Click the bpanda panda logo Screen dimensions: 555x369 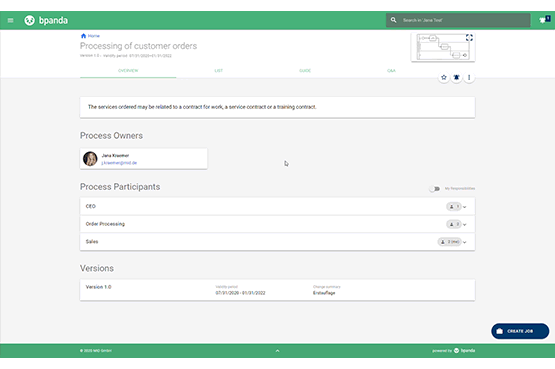[x=30, y=21]
